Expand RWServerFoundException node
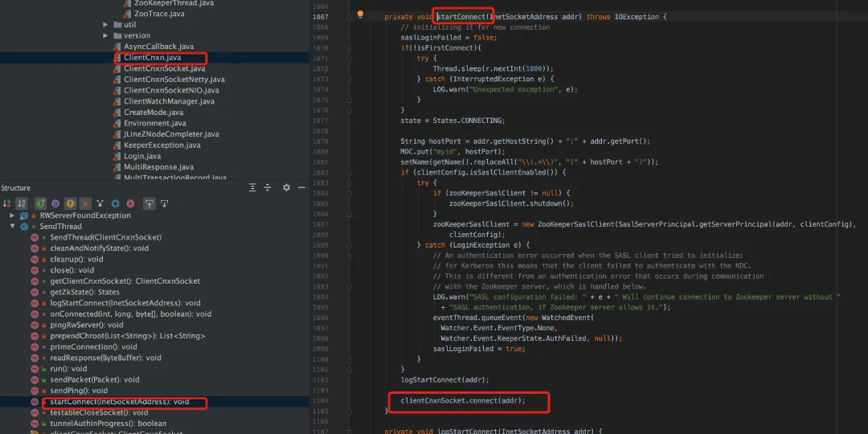Image resolution: width=868 pixels, height=434 pixels. click(x=12, y=215)
